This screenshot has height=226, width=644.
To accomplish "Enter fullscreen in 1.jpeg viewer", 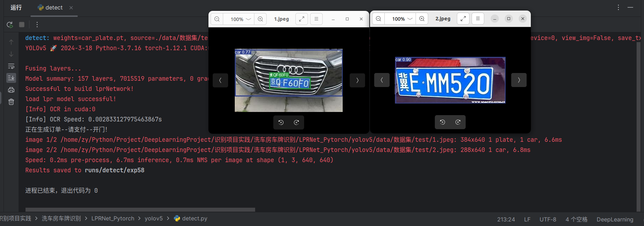I will pyautogui.click(x=302, y=19).
